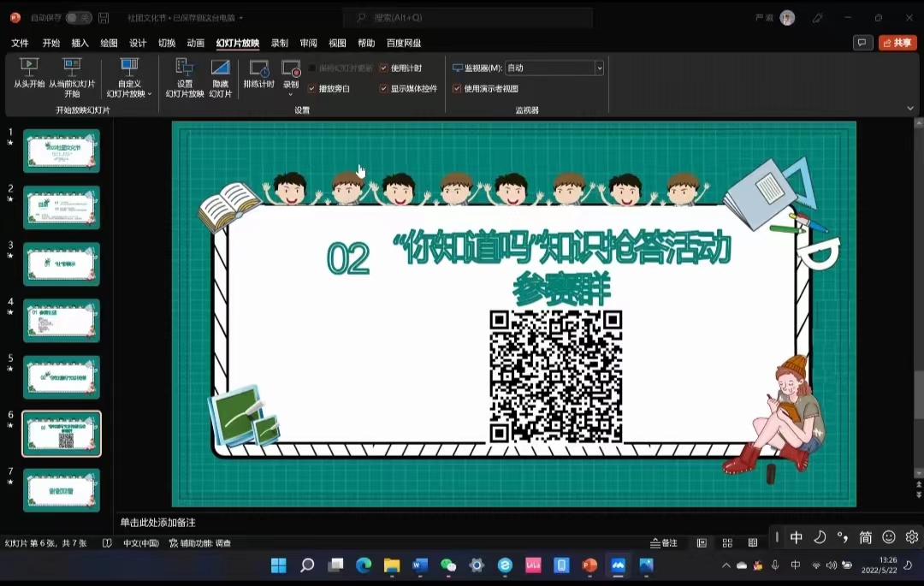Viewport: 924px width, 586px height.
Task: Open file name dropdown in title bar
Action: [x=241, y=18]
